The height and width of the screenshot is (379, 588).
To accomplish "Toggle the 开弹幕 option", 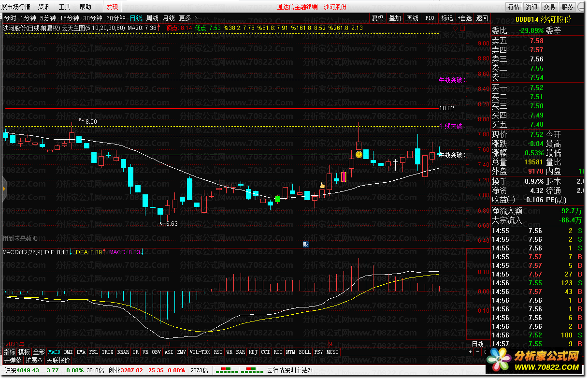I will pyautogui.click(x=13, y=360).
